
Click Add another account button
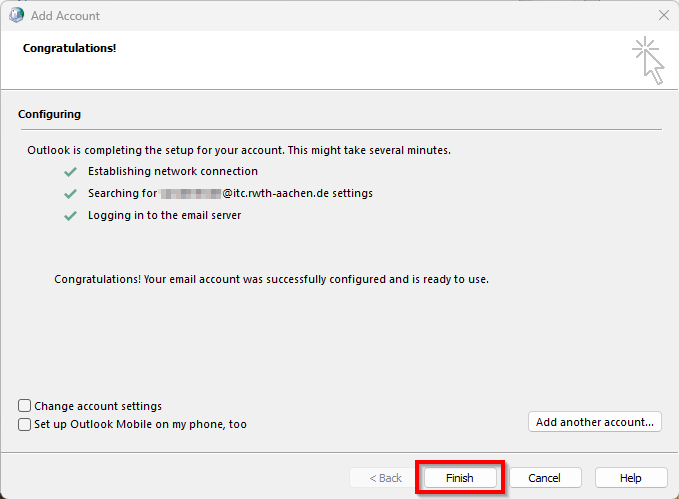tap(595, 422)
